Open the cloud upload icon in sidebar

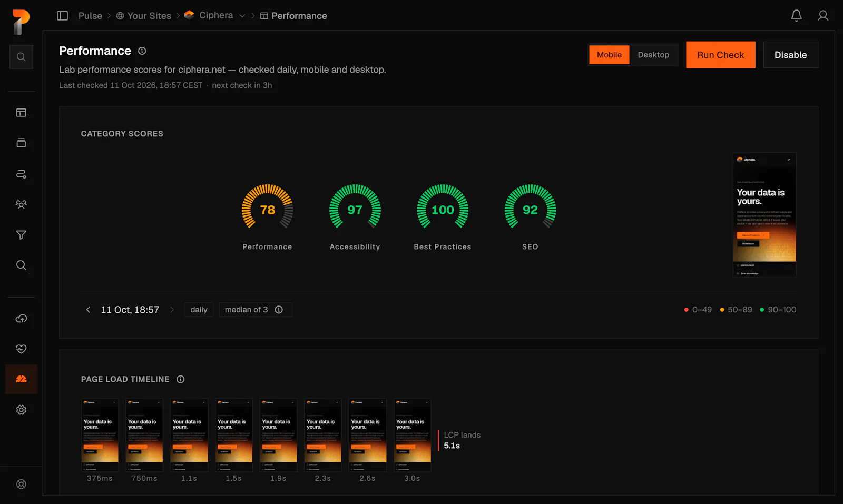[21, 319]
